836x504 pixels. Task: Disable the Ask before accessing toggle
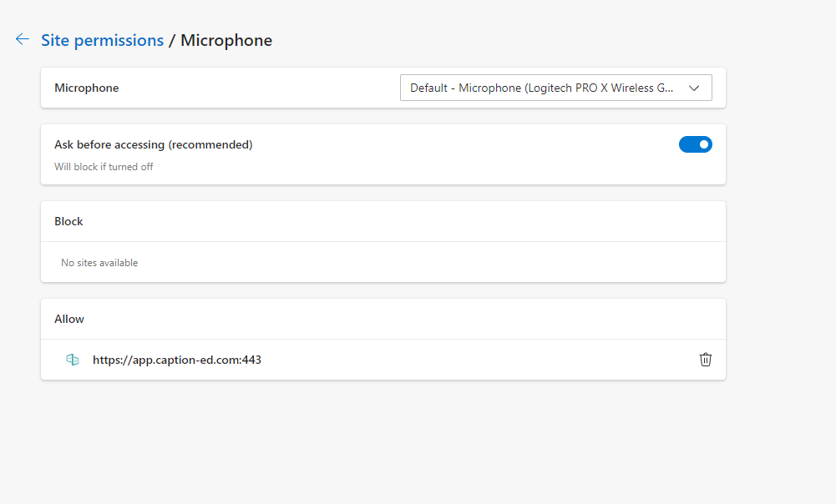point(696,144)
